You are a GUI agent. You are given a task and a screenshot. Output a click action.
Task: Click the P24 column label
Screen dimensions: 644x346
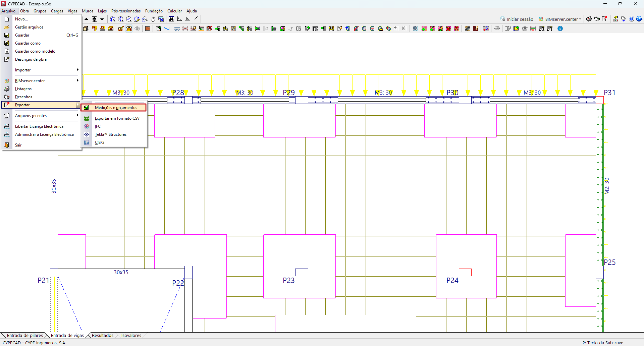[452, 280]
